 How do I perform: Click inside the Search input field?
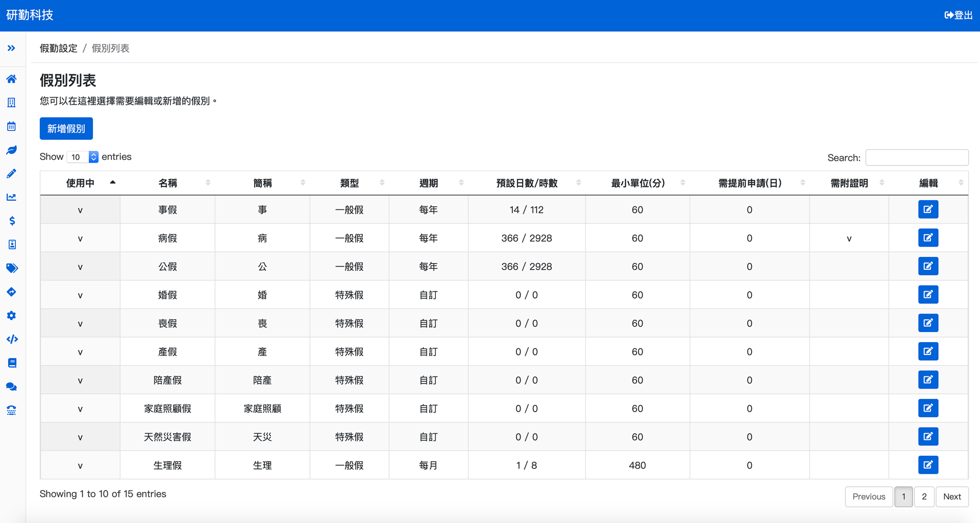tap(916, 157)
